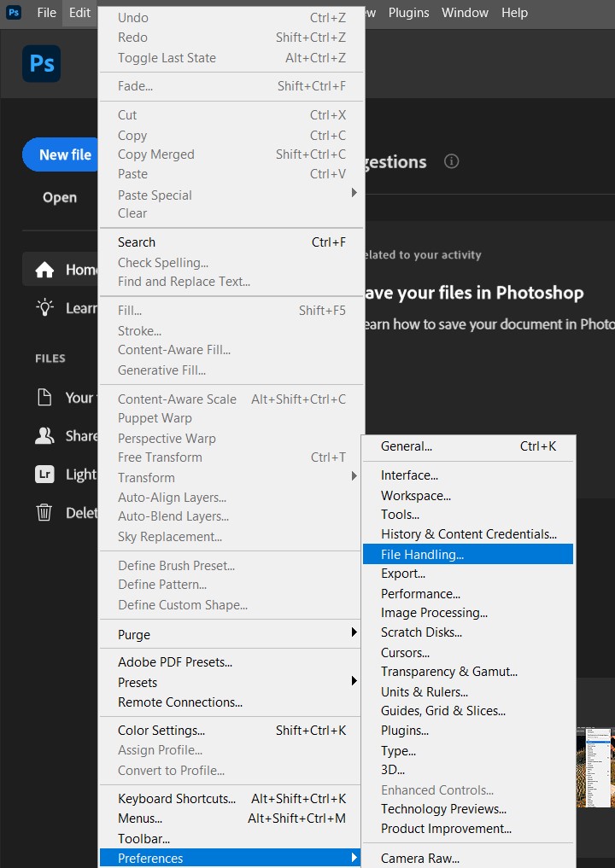Open Performance... preferences
Screen dimensions: 615x868
(x=420, y=593)
